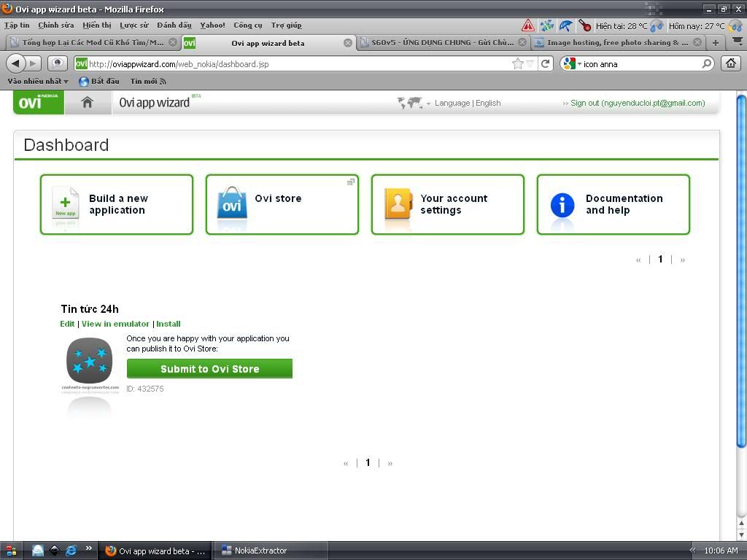Open Your account settings card
Screen dimensions: 747x560
[448, 204]
